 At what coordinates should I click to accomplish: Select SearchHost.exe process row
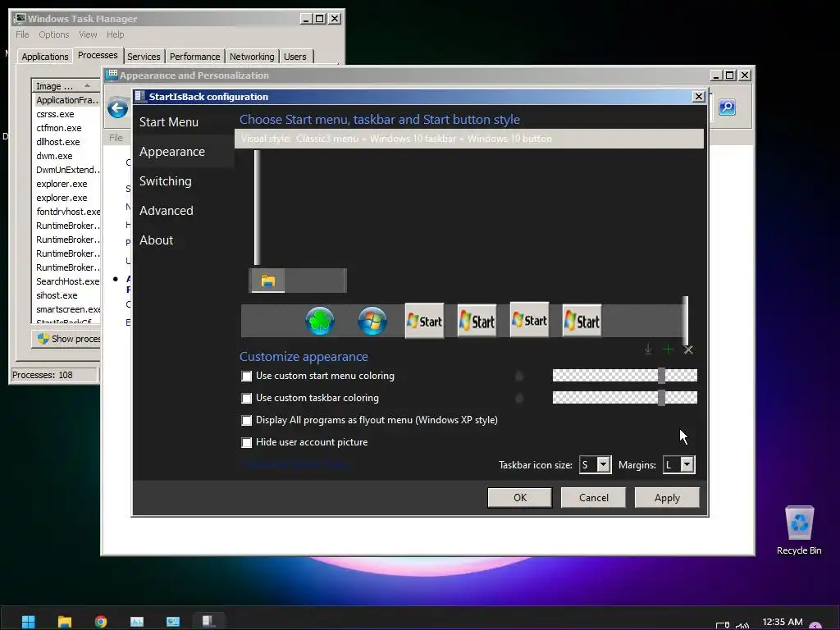67,281
